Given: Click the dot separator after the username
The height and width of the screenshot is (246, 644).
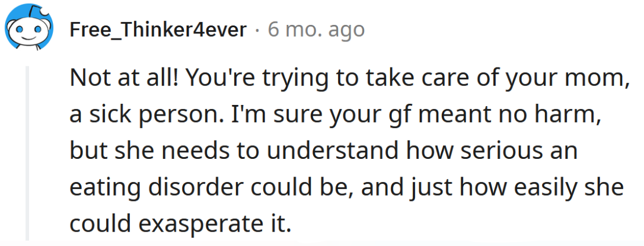Looking at the screenshot, I should pyautogui.click(x=258, y=30).
